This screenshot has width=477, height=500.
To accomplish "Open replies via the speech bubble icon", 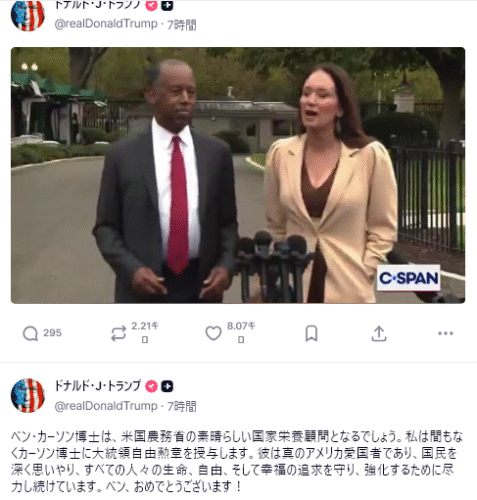I will [x=30, y=333].
